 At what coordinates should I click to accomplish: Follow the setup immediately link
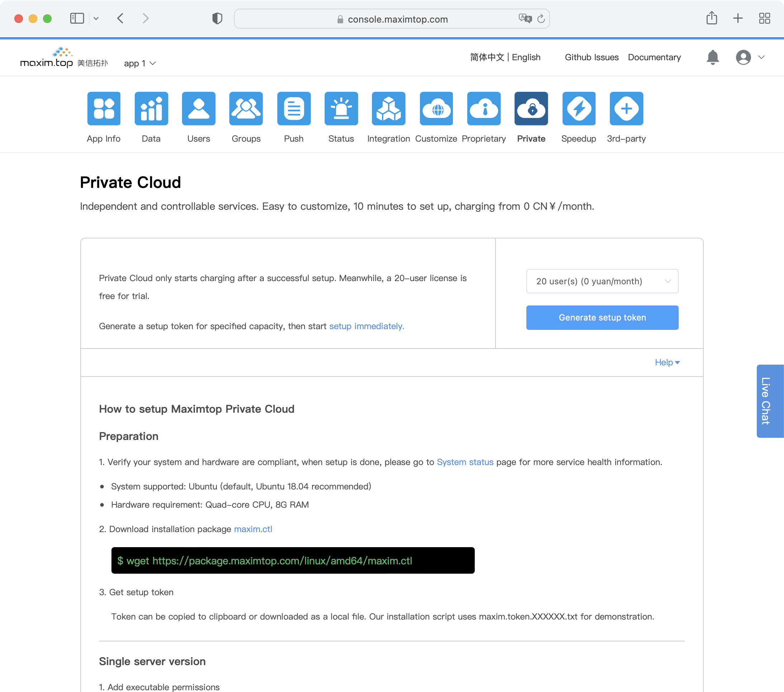pyautogui.click(x=367, y=326)
